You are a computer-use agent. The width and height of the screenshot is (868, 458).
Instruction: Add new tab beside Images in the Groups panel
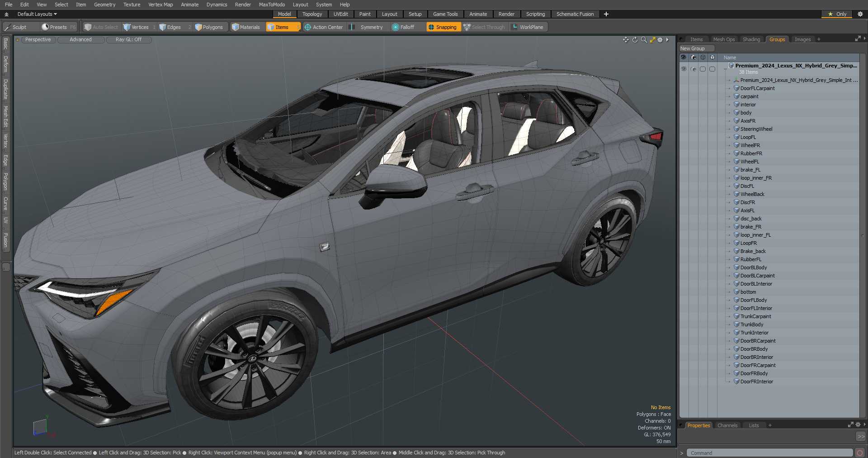point(819,39)
